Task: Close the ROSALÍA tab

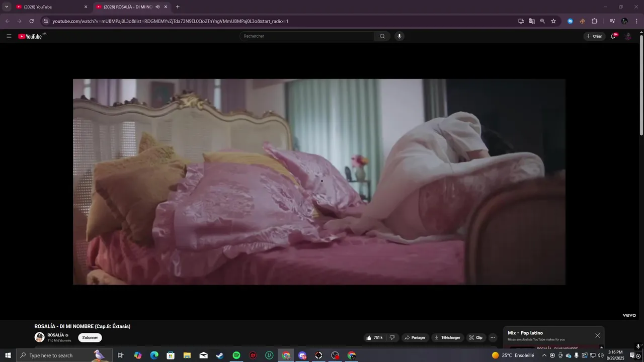Action: [x=166, y=7]
